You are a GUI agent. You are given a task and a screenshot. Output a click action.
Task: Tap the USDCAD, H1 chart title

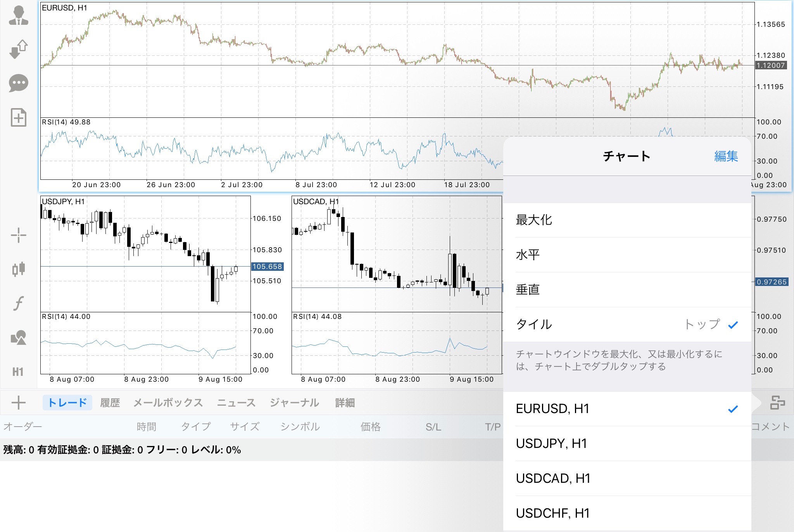pos(316,202)
